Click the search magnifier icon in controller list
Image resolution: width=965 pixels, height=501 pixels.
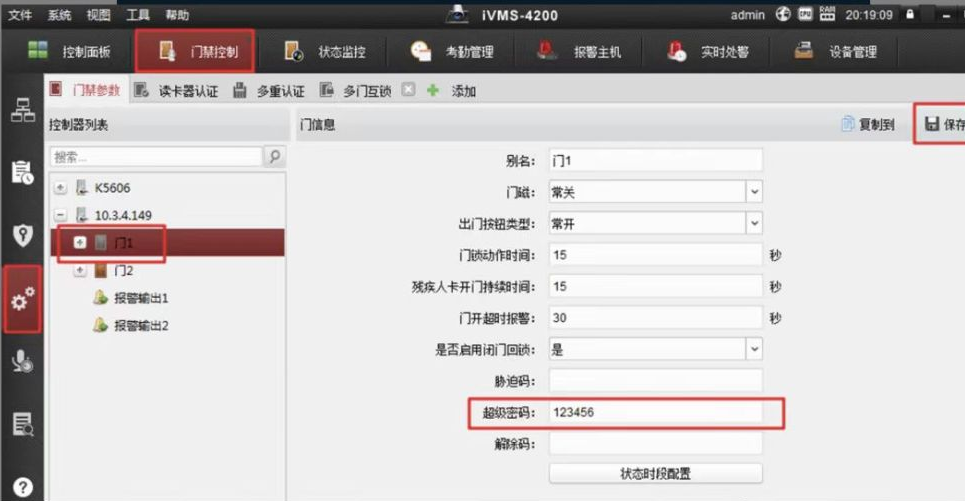coord(274,157)
